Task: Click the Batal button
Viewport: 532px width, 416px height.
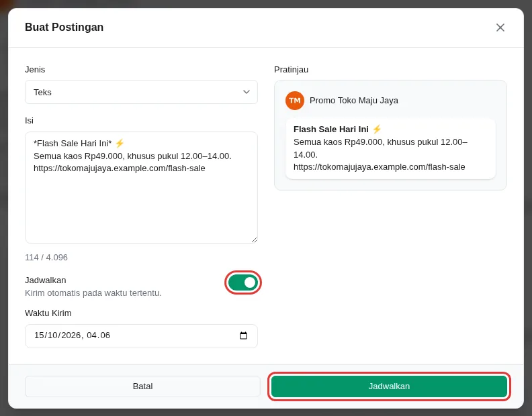Action: 142,386
